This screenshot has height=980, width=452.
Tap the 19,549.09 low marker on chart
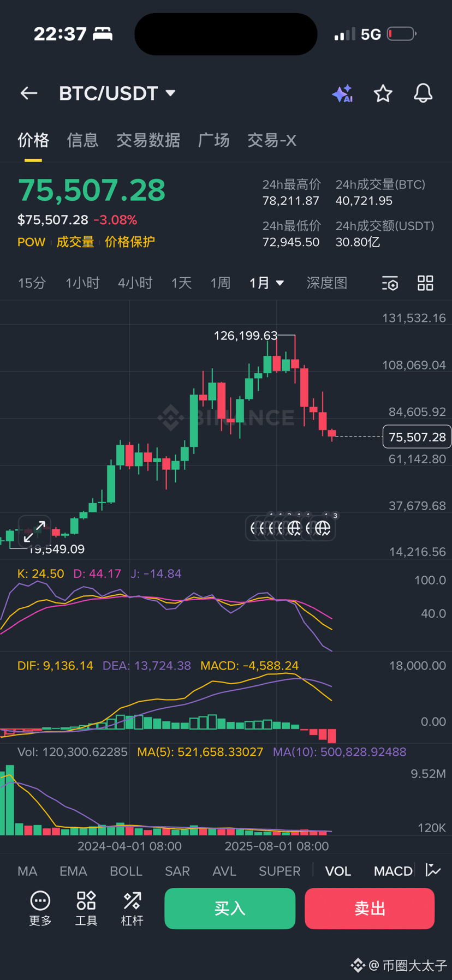click(x=56, y=549)
